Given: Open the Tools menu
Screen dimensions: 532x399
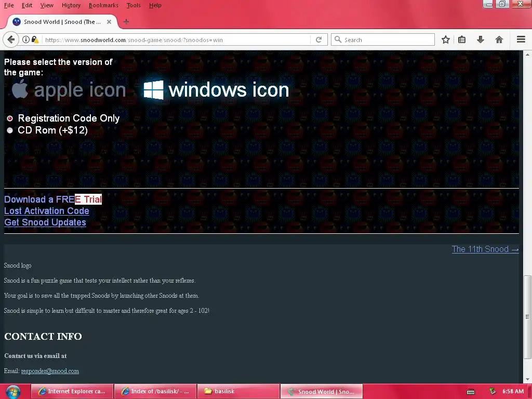Looking at the screenshot, I should [x=134, y=5].
